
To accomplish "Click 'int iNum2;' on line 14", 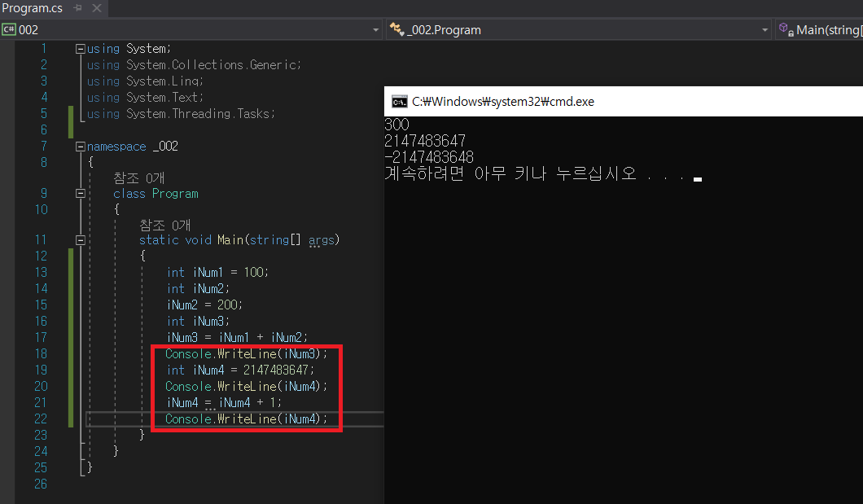I will click(198, 289).
